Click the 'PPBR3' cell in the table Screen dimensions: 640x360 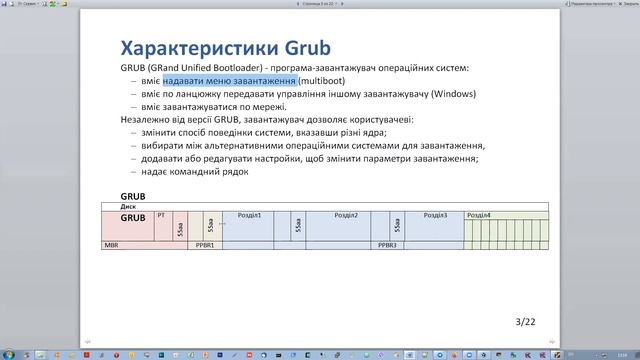pyautogui.click(x=387, y=245)
